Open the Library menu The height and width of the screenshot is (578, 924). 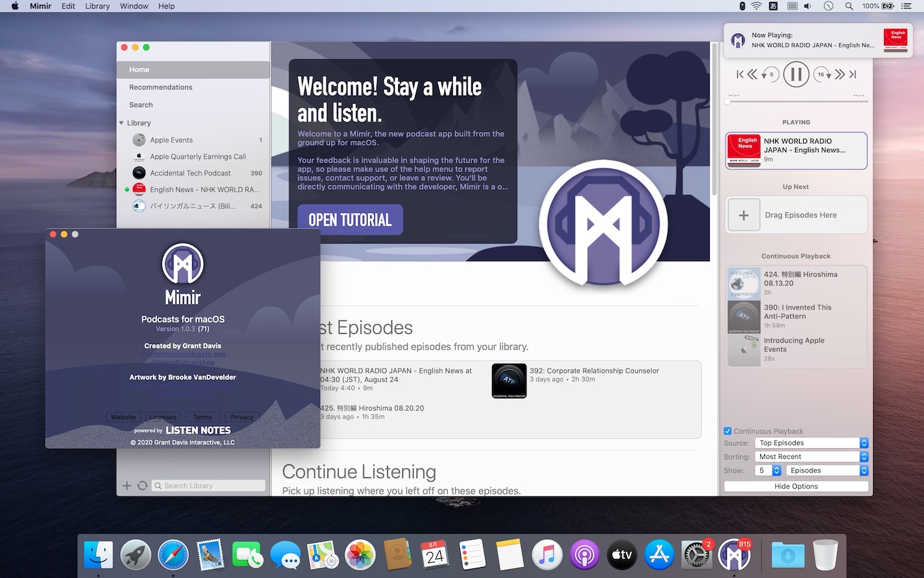click(x=97, y=6)
